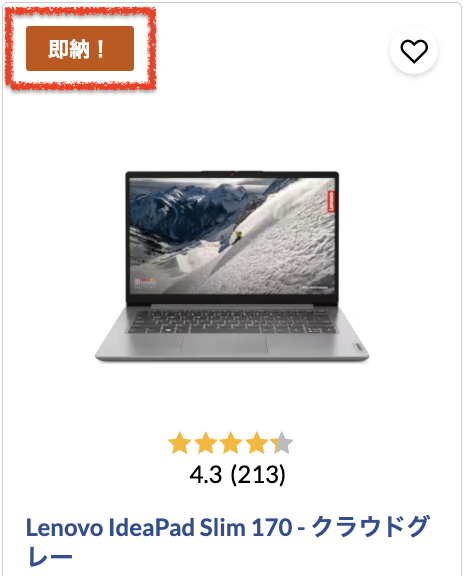The image size is (466, 576).
Task: Click the laptop webcam dot above screen
Action: [x=232, y=174]
